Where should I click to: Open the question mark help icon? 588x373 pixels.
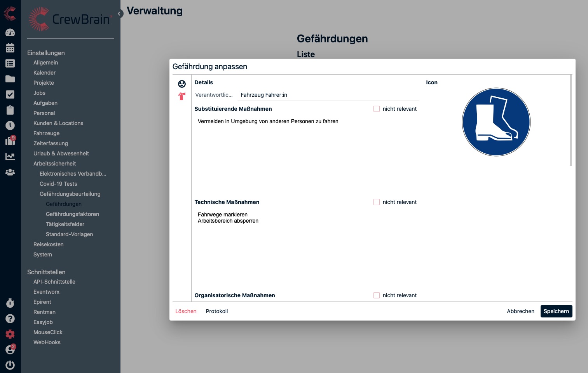point(10,319)
